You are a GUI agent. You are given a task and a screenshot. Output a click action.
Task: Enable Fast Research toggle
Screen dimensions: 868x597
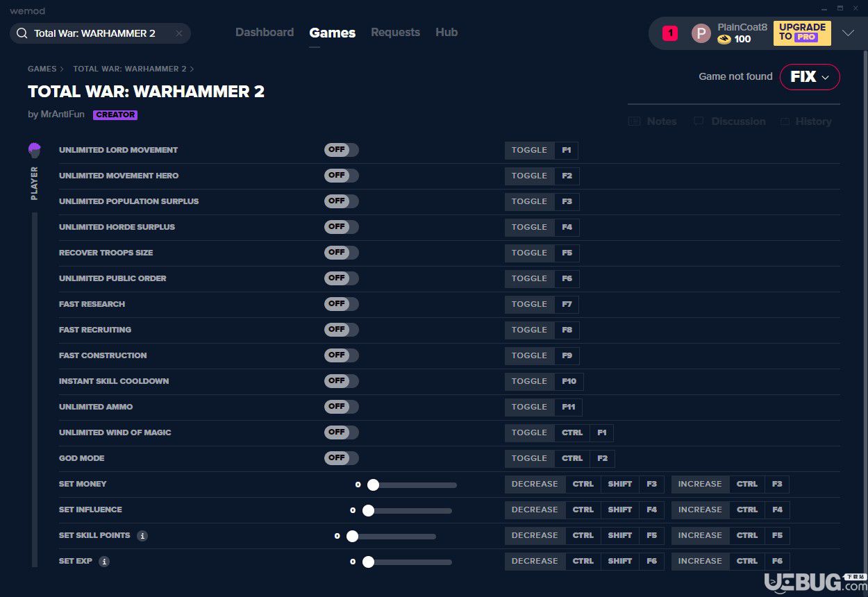coord(342,304)
